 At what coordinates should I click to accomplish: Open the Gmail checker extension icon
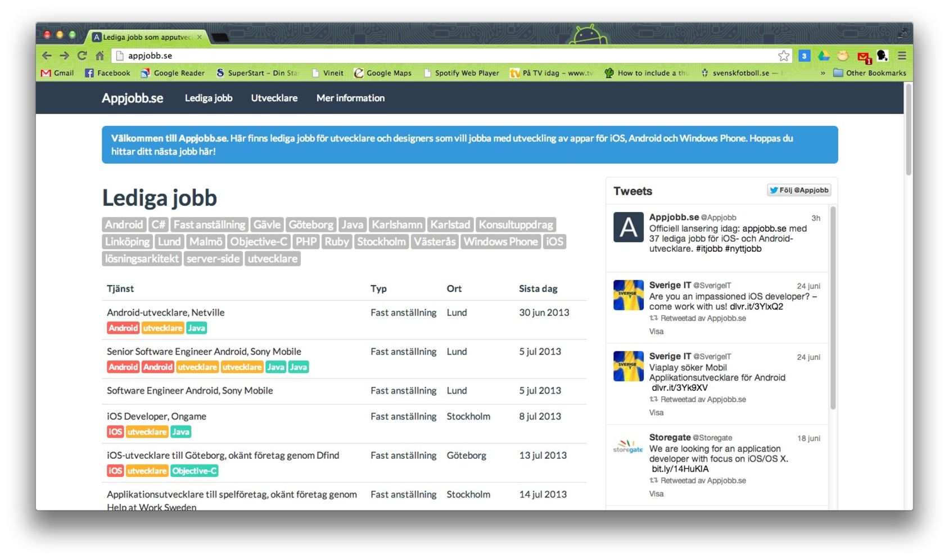(864, 57)
